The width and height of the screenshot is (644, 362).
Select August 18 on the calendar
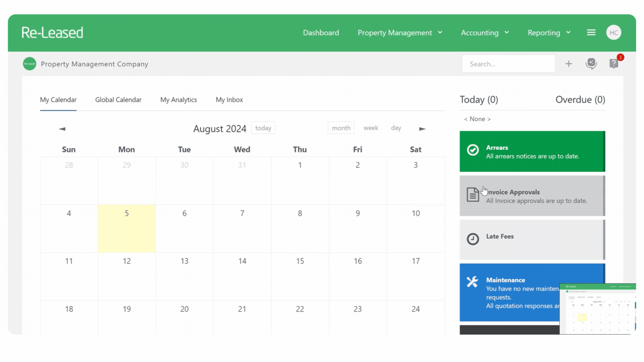pyautogui.click(x=69, y=317)
